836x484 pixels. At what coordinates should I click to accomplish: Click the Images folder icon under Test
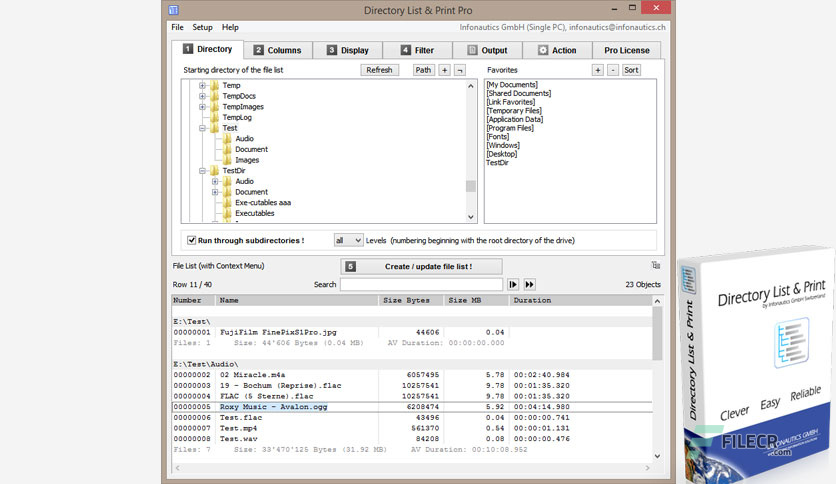[227, 160]
